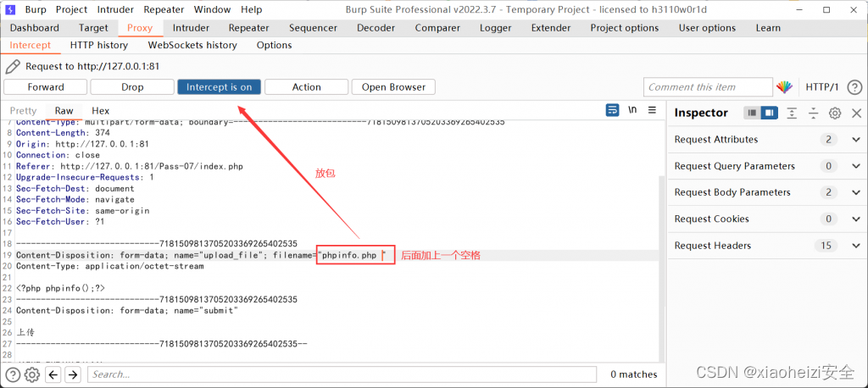Open the HTTP history sub-tab
This screenshot has height=388, width=868.
[x=99, y=46]
